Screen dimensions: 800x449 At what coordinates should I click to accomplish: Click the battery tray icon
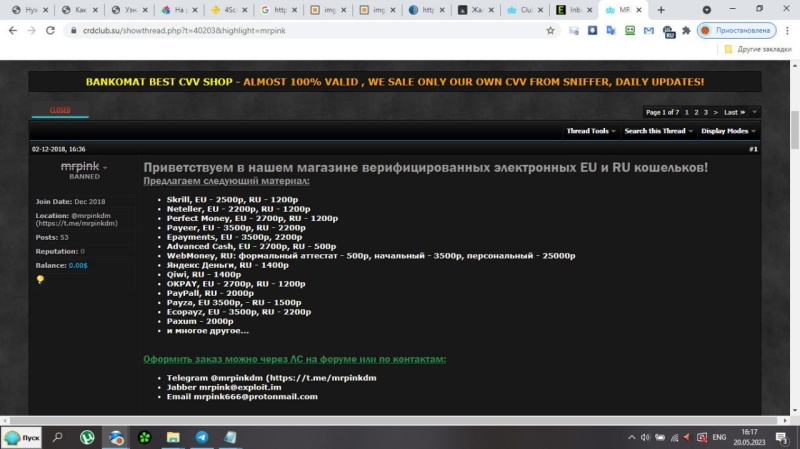pyautogui.click(x=660, y=437)
